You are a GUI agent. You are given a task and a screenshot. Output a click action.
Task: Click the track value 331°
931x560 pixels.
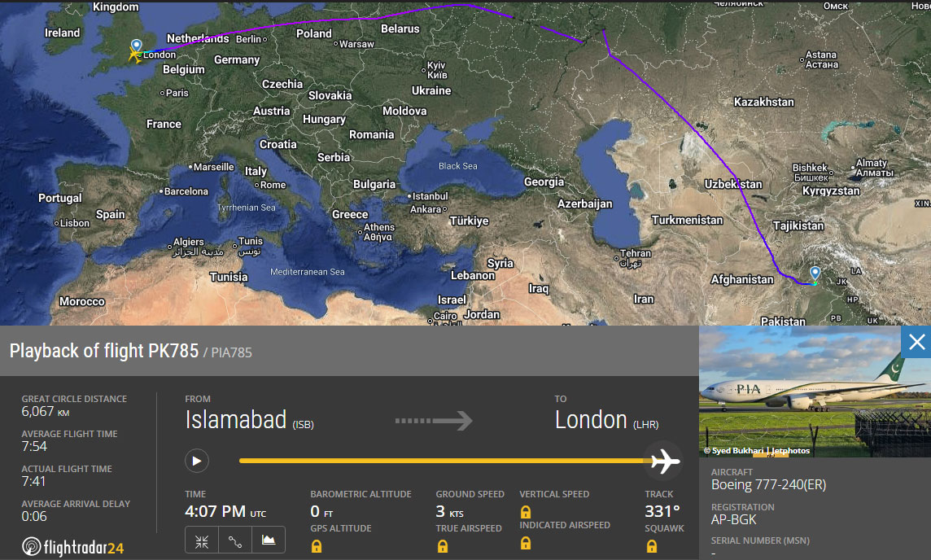662,511
